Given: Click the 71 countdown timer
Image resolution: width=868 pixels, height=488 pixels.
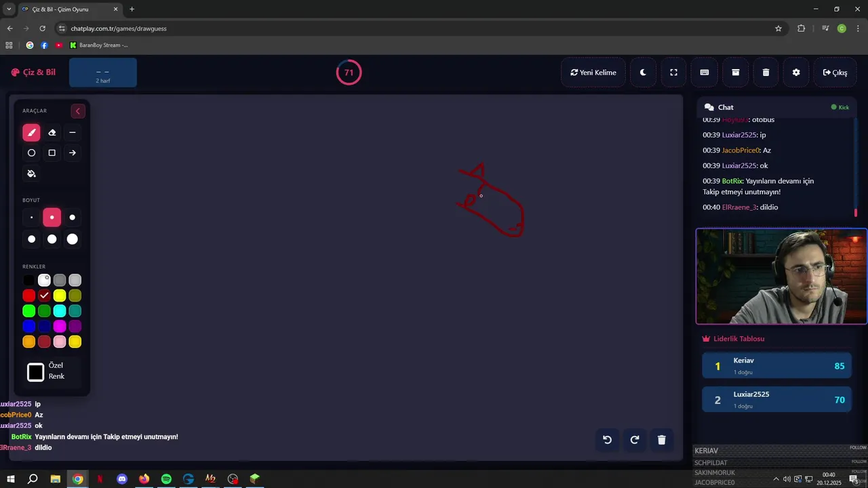Looking at the screenshot, I should [x=349, y=73].
